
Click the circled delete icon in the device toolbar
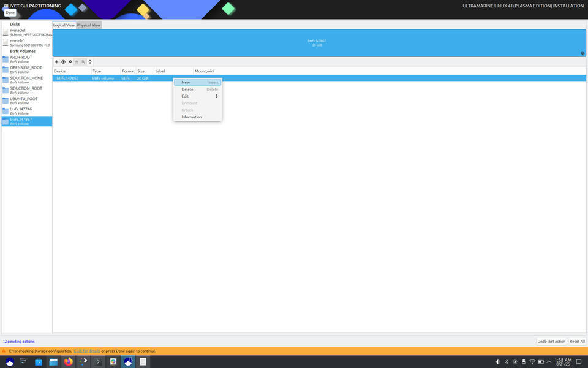pyautogui.click(x=63, y=62)
